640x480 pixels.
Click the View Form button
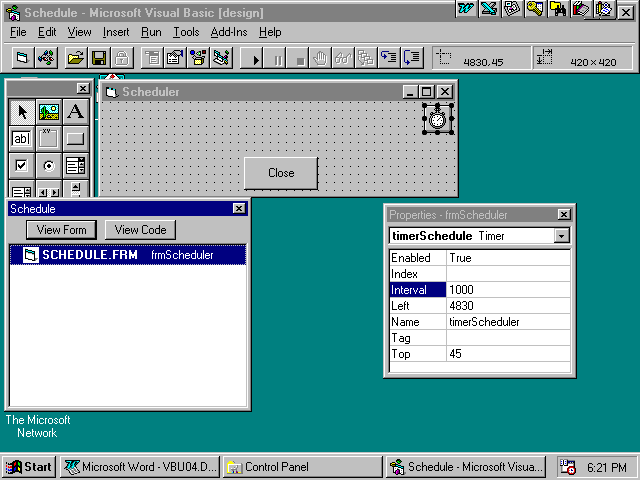61,230
